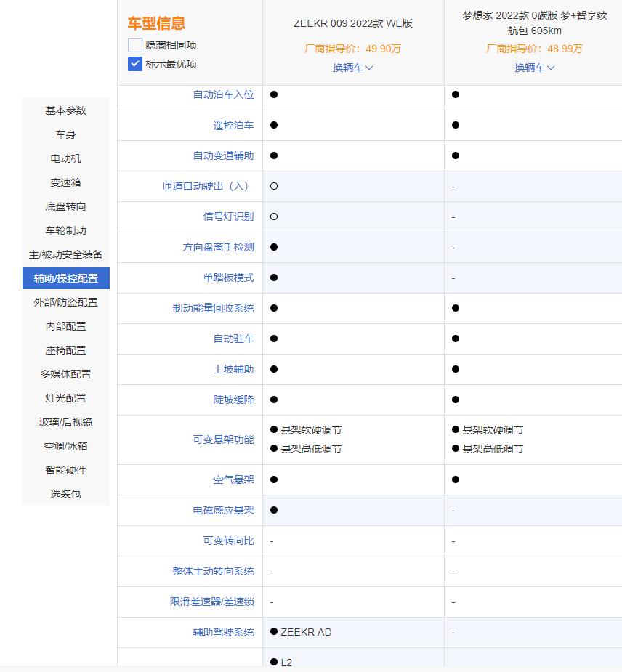The image size is (622, 672).
Task: View 单踏板模式 explanation link
Action: pyautogui.click(x=229, y=278)
